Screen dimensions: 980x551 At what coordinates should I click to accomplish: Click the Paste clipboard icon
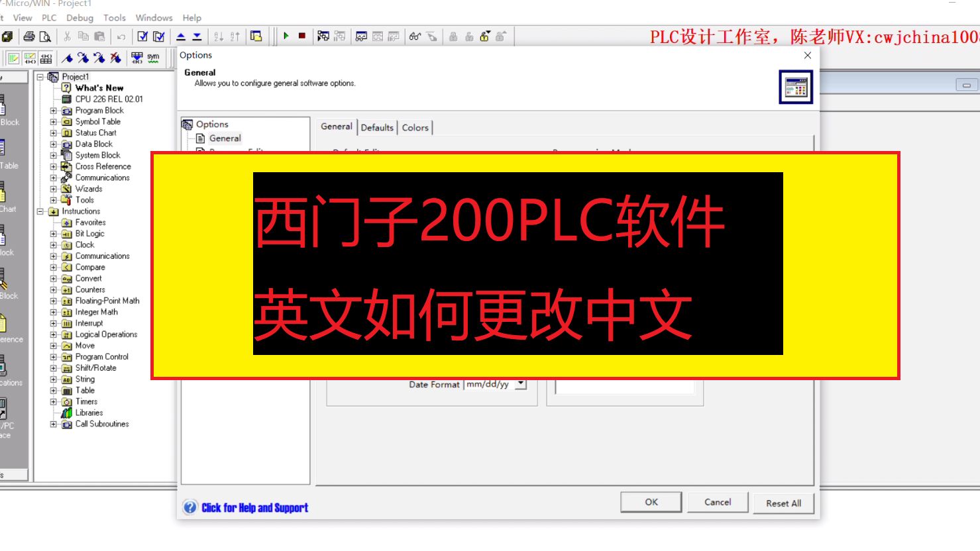click(99, 36)
